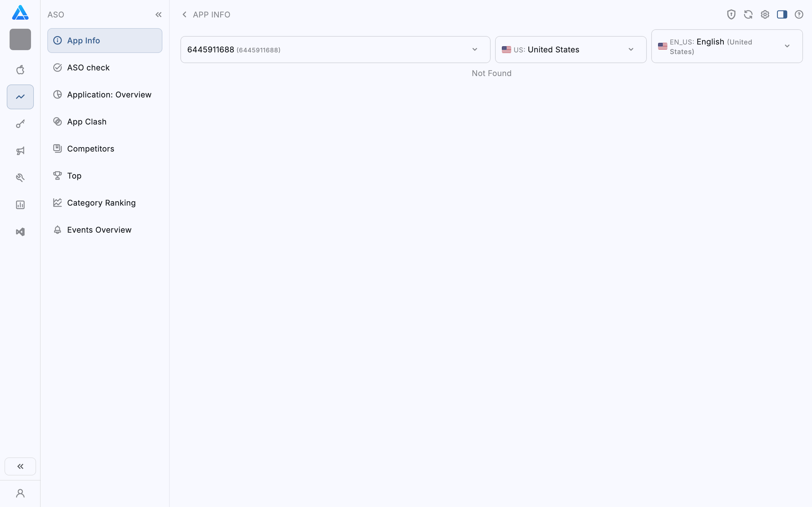This screenshot has height=507, width=812.
Task: Select ASO check menu item
Action: tap(88, 68)
